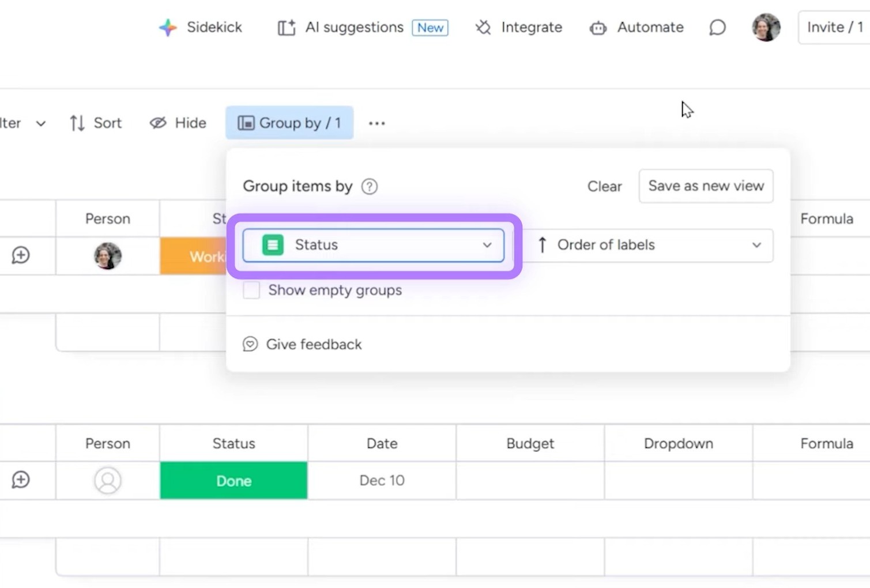Click the green Done status cell
Screen dimensions: 870x588
click(x=233, y=480)
